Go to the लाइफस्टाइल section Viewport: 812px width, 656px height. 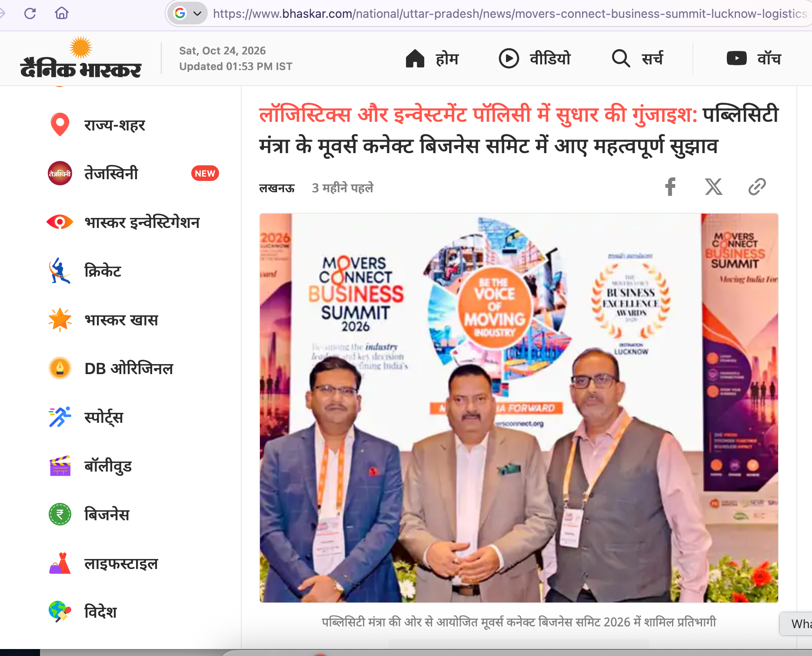point(121,563)
